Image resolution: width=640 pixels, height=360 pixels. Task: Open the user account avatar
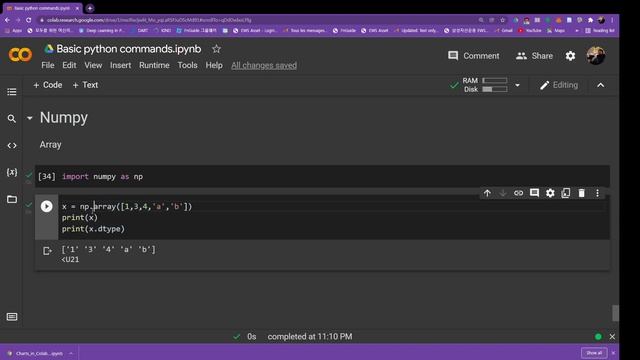tap(596, 56)
